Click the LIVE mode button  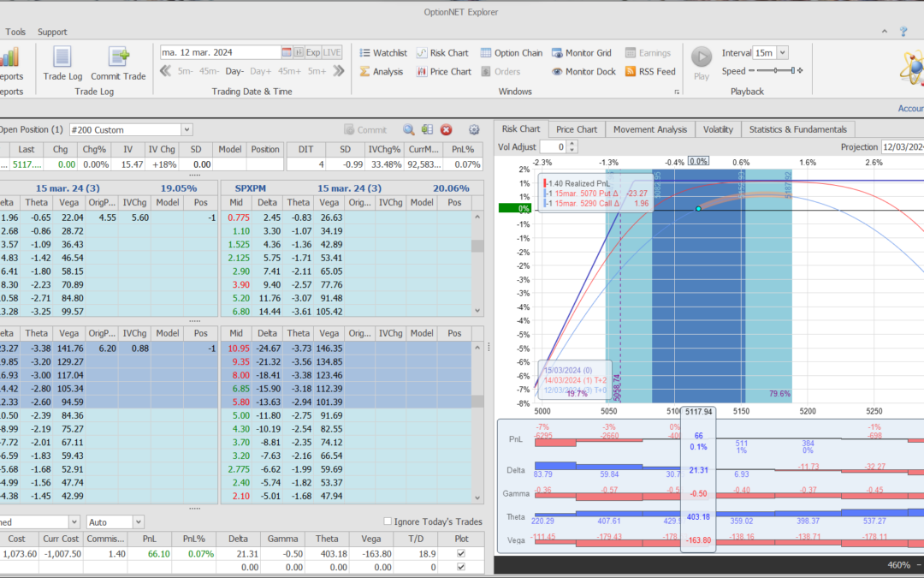pyautogui.click(x=332, y=52)
